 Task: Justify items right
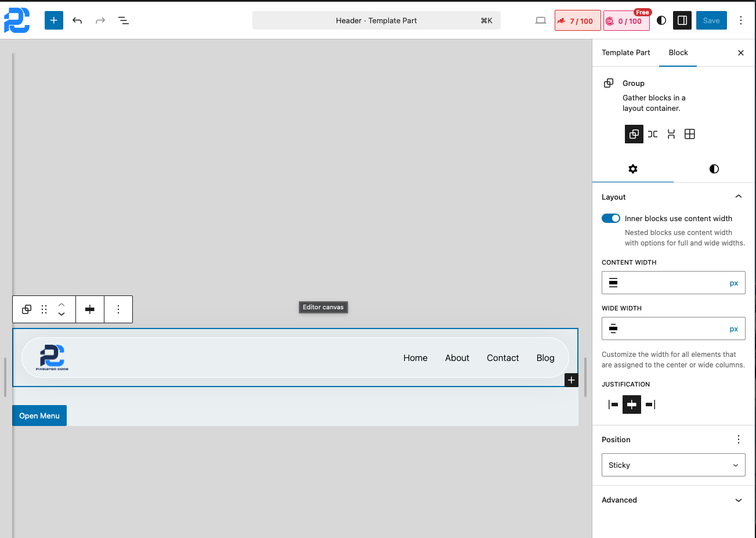[650, 405]
